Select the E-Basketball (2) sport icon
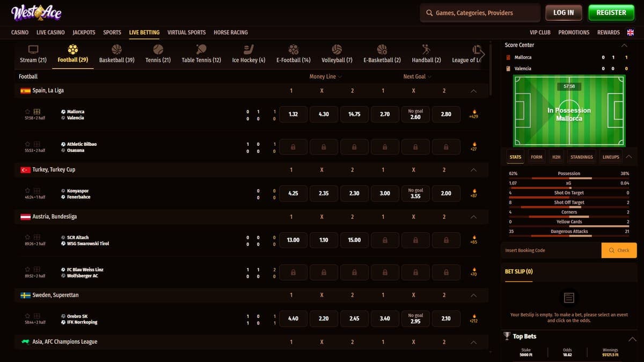This screenshot has width=644, height=362. point(382,50)
